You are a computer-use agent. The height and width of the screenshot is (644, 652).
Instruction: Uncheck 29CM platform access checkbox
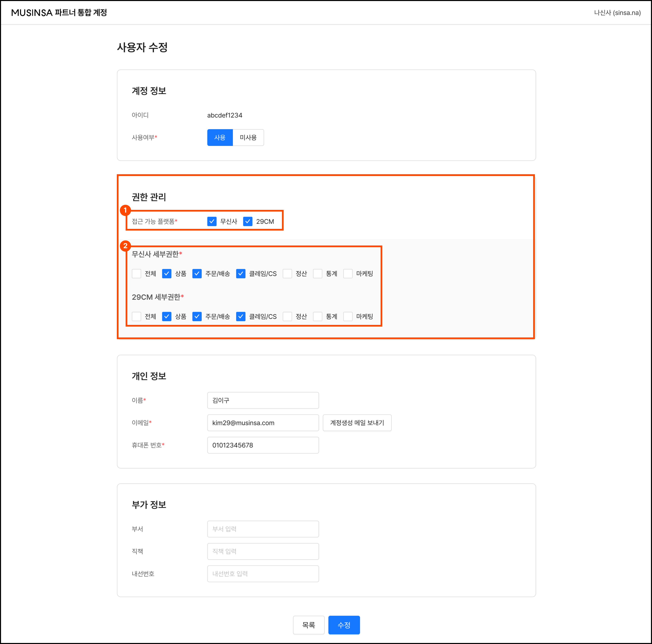(x=248, y=222)
